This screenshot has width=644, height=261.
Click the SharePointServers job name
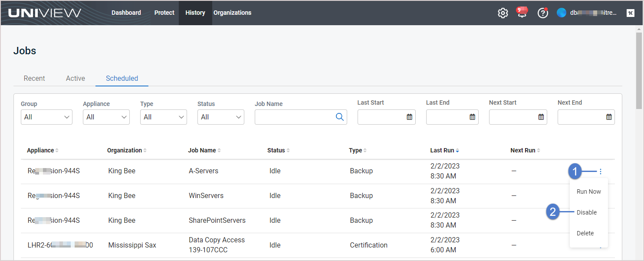pos(217,221)
